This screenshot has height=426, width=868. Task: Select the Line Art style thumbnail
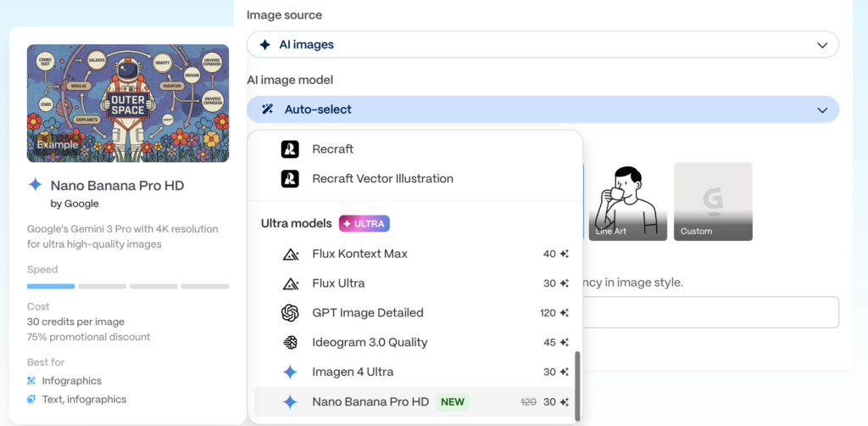[628, 201]
